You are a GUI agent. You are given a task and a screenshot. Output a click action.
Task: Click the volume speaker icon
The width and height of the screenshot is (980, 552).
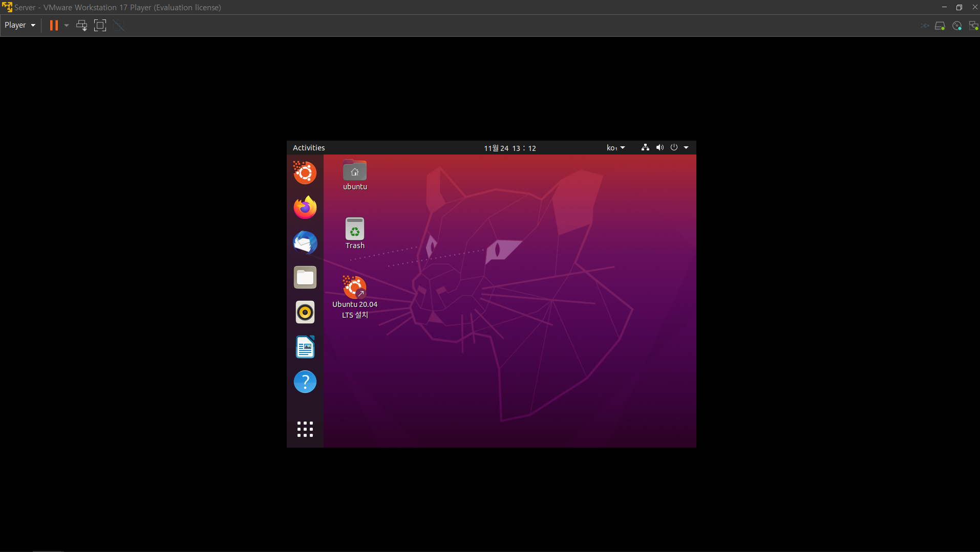point(660,147)
